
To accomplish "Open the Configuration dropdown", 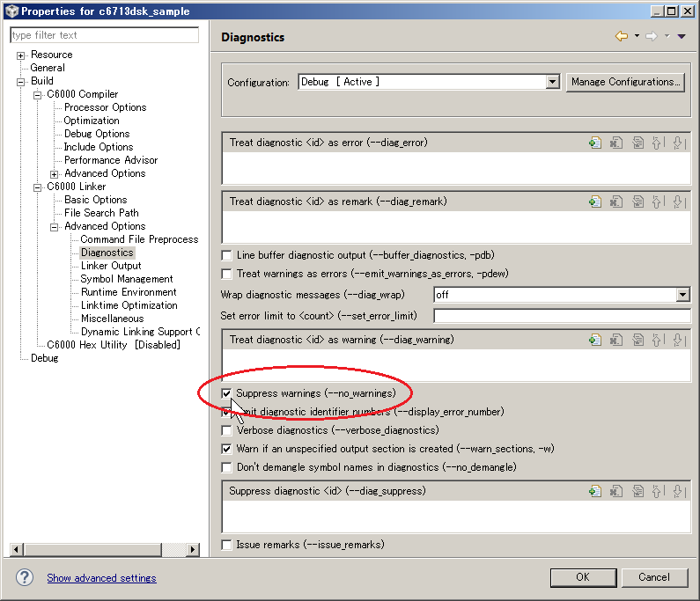I will pyautogui.click(x=552, y=82).
